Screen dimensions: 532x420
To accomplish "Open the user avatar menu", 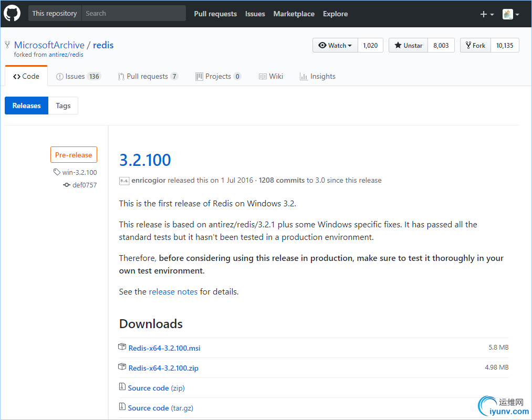I will coord(510,14).
